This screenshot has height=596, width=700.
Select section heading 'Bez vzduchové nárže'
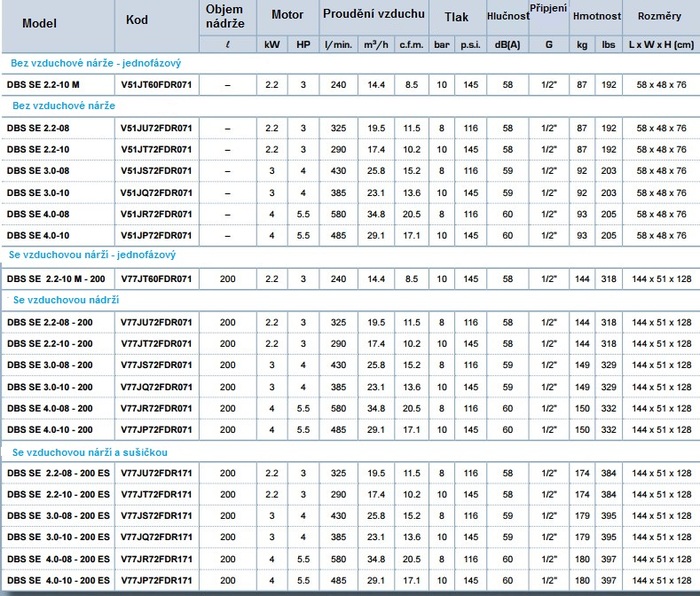[x=63, y=106]
